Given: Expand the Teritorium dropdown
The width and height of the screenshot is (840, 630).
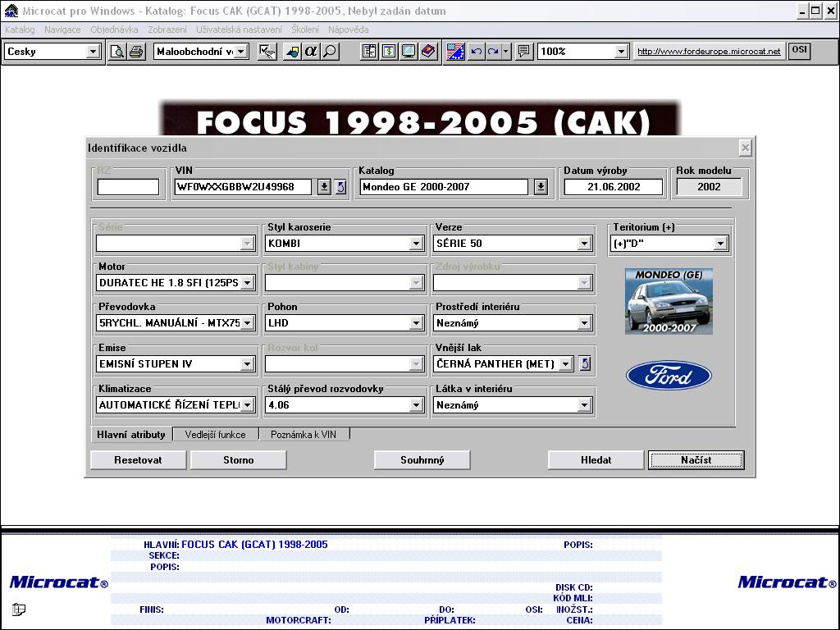Looking at the screenshot, I should pos(720,244).
